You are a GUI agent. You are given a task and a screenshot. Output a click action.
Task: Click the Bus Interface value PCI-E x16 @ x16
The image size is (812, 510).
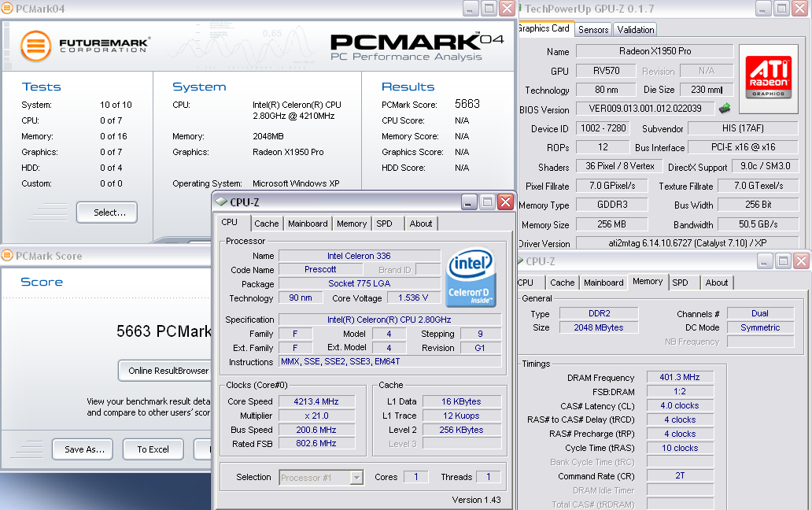(743, 147)
